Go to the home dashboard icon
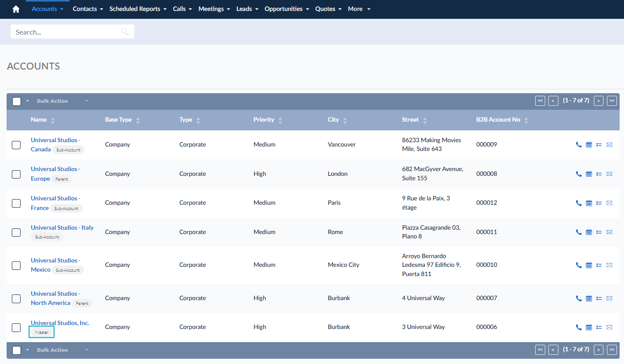The height and width of the screenshot is (364, 624). pos(16,9)
